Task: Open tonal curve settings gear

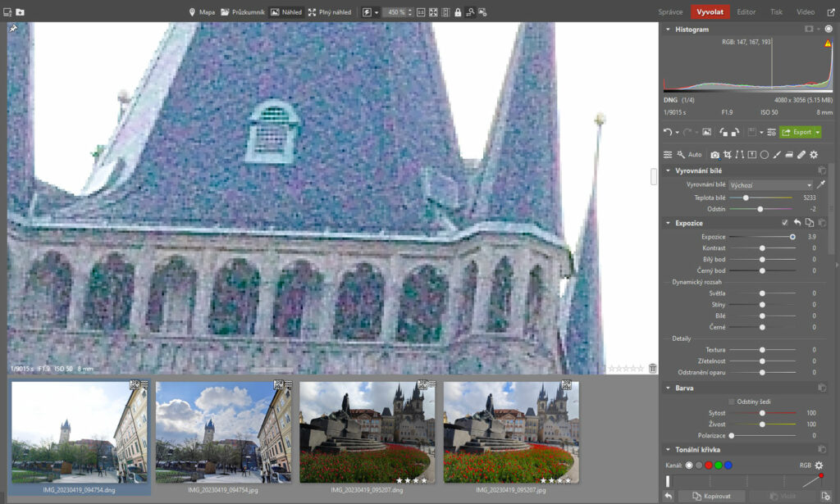Action: 818,465
